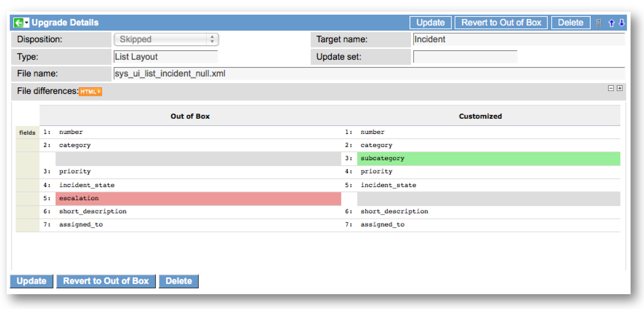Click the paperclip attachment icon in header

pyautogui.click(x=598, y=23)
